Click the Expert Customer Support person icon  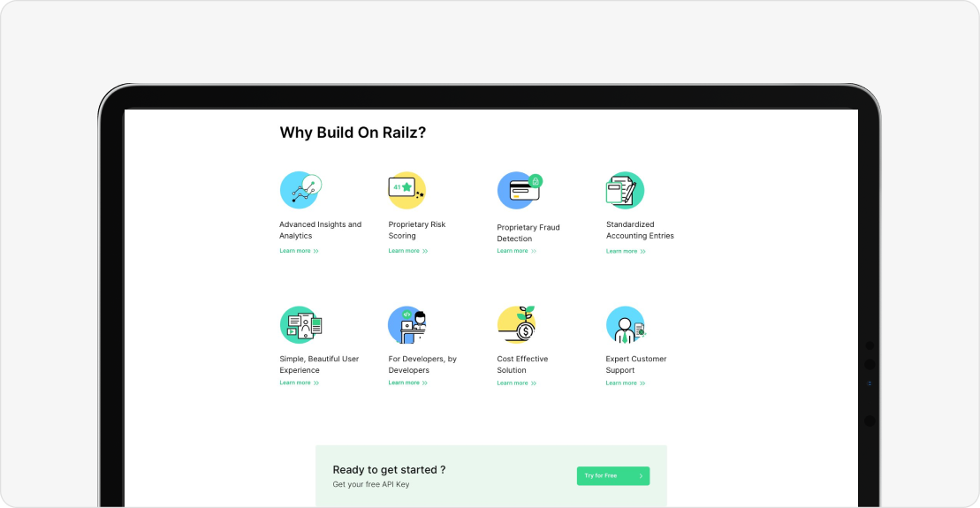[x=626, y=324]
